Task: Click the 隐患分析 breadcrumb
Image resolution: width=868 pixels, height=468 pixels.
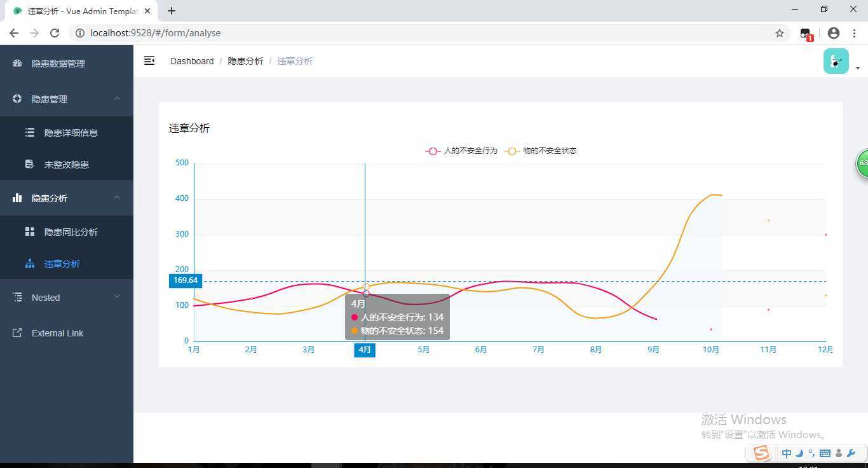Action: 245,61
